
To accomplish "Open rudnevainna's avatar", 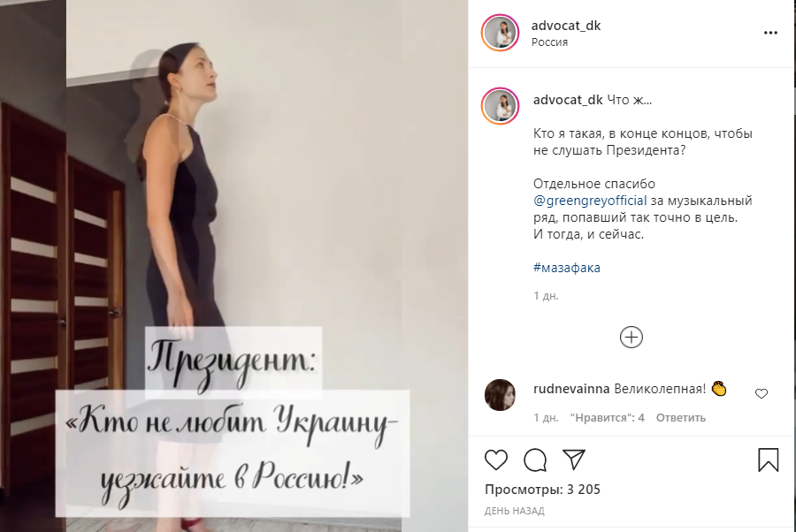I will pos(500,394).
